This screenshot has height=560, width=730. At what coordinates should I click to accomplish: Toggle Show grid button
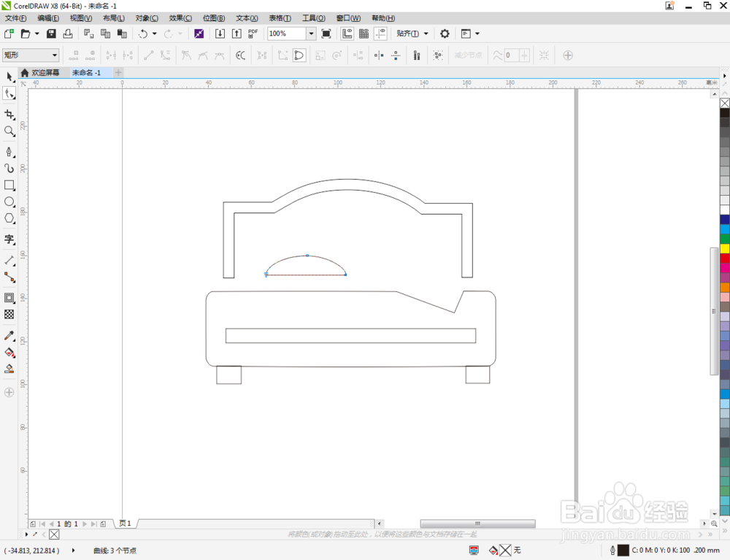click(364, 34)
